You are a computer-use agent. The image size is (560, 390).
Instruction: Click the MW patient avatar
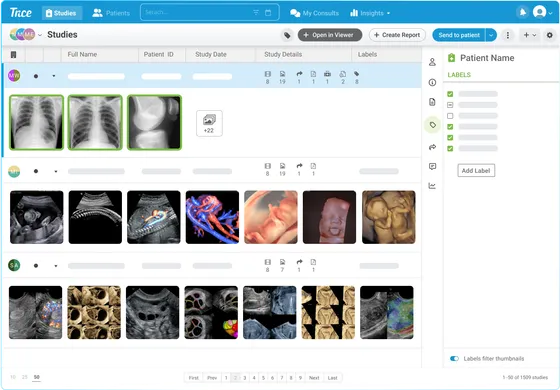click(14, 75)
